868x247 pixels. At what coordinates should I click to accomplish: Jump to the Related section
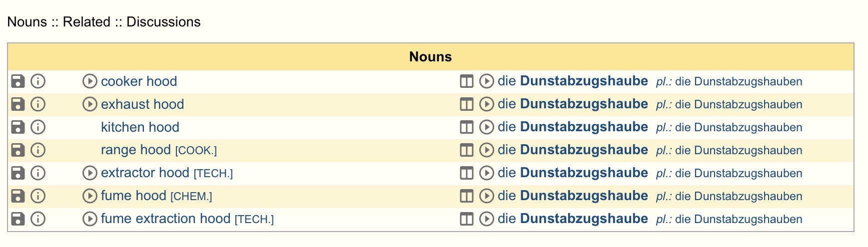point(86,22)
